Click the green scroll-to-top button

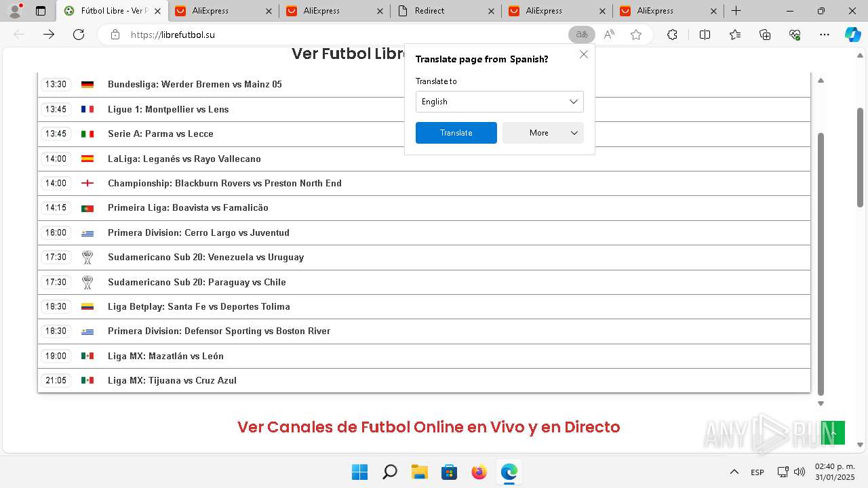tap(833, 433)
